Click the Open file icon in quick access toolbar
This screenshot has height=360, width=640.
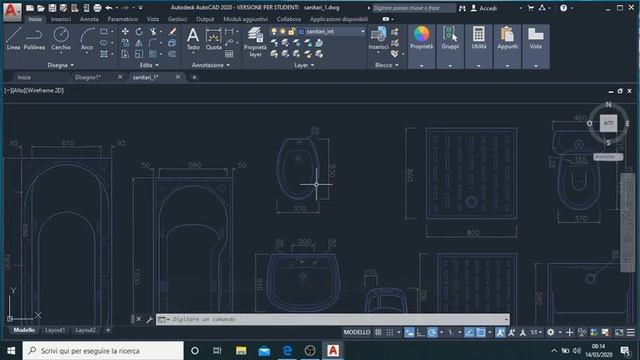[x=41, y=8]
